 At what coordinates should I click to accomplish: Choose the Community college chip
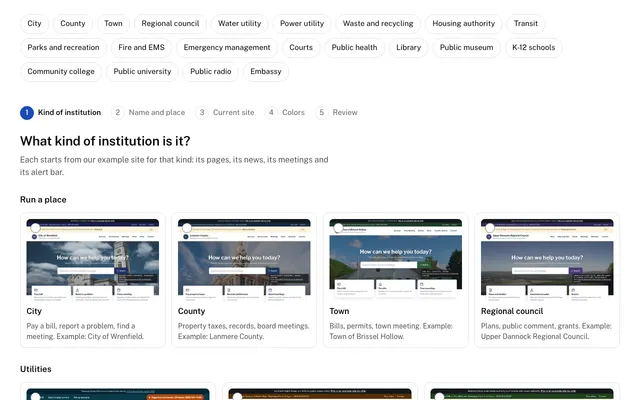61,72
